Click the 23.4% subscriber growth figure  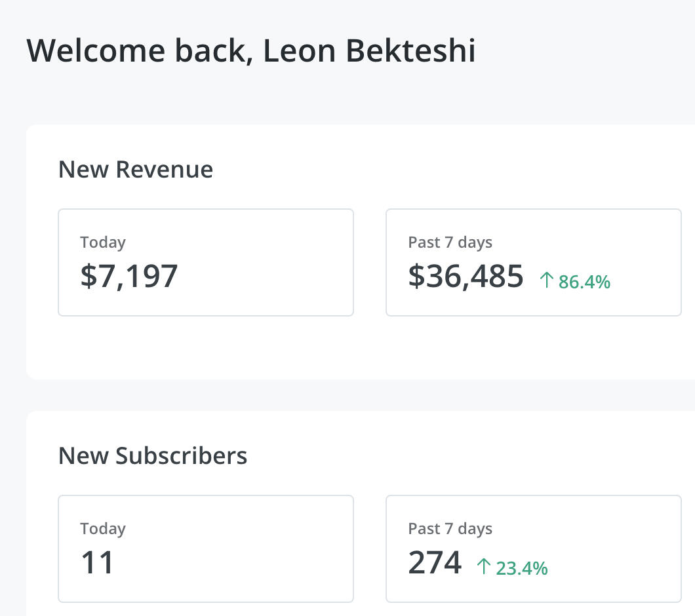(x=522, y=568)
